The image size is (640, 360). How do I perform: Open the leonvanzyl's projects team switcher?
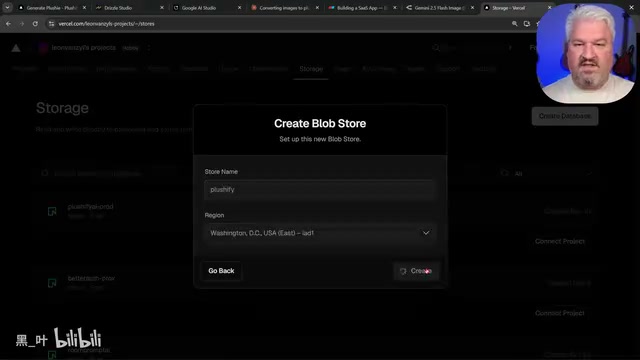[149, 48]
